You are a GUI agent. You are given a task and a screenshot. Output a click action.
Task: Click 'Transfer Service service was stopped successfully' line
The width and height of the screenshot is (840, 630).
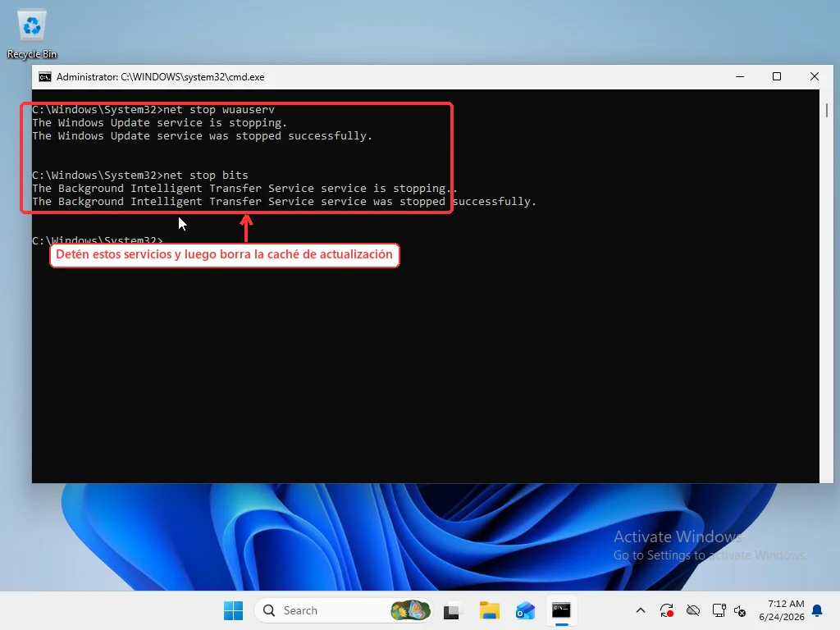[284, 202]
